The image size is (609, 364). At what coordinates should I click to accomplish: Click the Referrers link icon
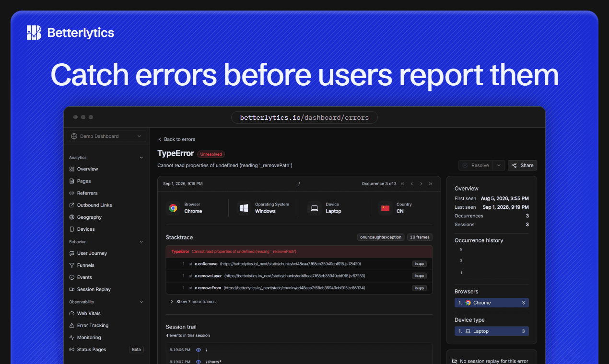click(x=72, y=193)
